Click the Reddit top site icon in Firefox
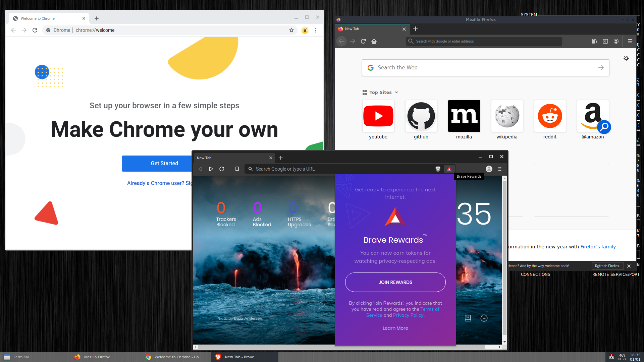The image size is (644, 362). click(550, 116)
